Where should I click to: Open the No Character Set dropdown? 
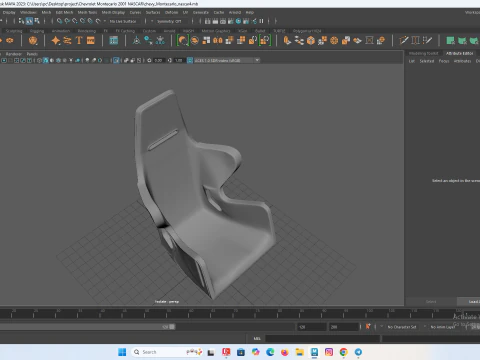pyautogui.click(x=402, y=327)
